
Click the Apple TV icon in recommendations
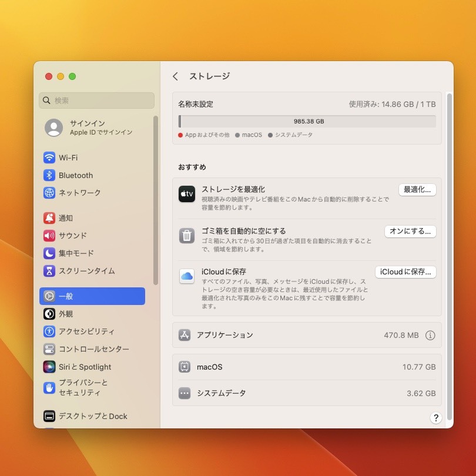tap(187, 194)
